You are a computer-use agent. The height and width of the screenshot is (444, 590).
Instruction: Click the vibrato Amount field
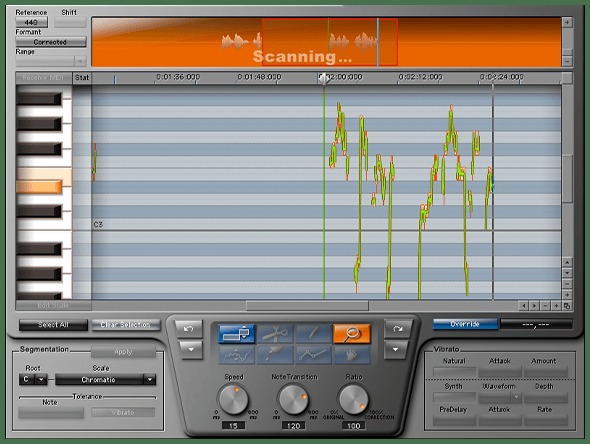pyautogui.click(x=546, y=372)
